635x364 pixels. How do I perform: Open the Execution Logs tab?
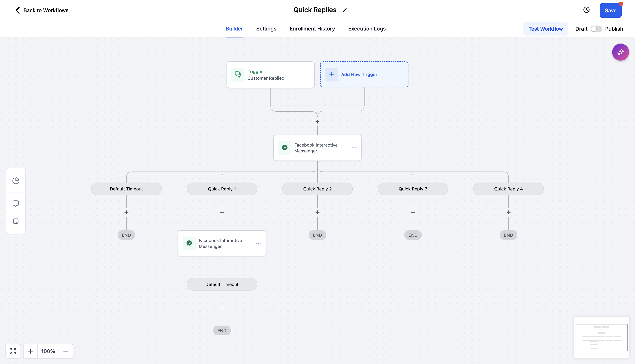367,29
